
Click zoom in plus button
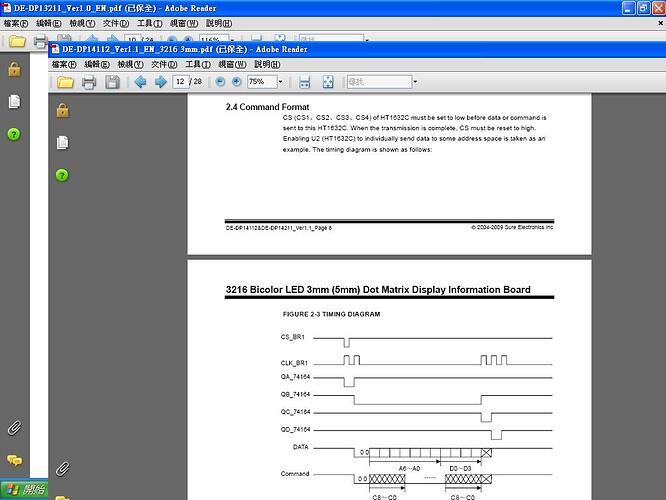coord(237,82)
